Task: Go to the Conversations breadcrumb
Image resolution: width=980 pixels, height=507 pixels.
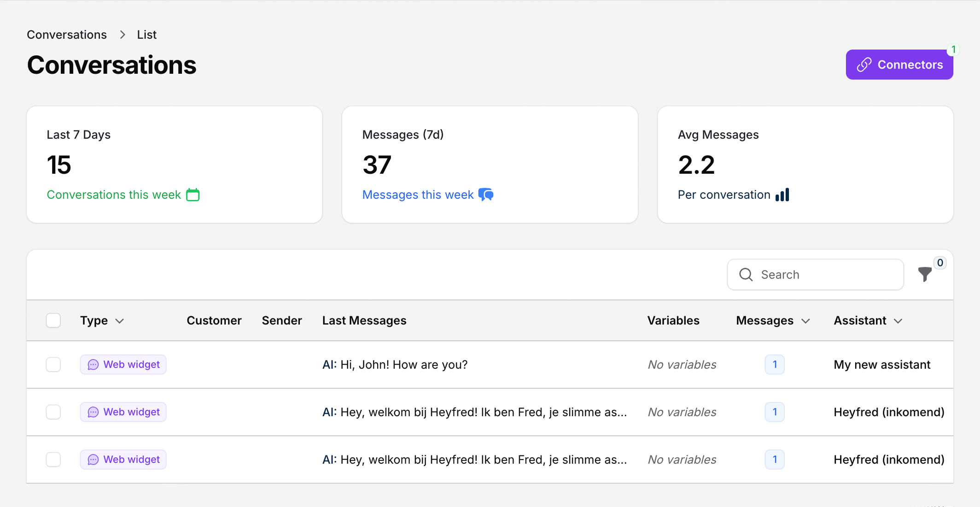Action: (x=66, y=34)
